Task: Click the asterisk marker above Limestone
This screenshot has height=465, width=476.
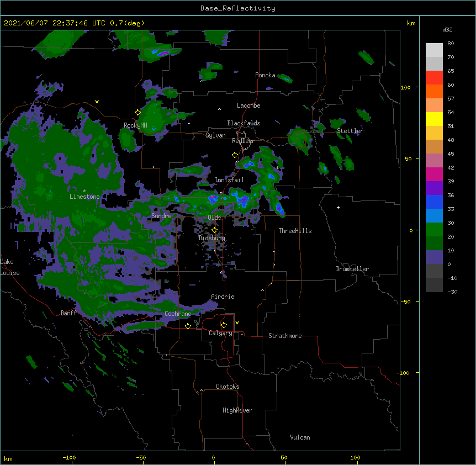Action: pos(84,191)
